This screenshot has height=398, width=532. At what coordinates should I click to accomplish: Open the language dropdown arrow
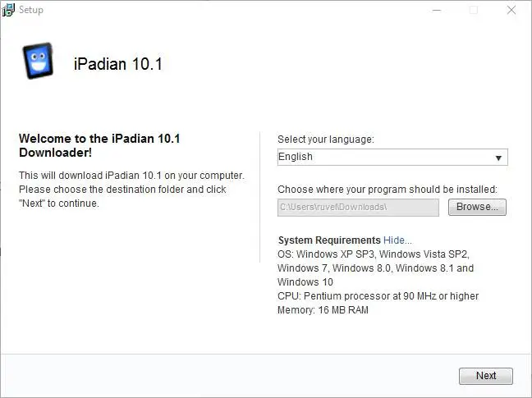coord(498,158)
